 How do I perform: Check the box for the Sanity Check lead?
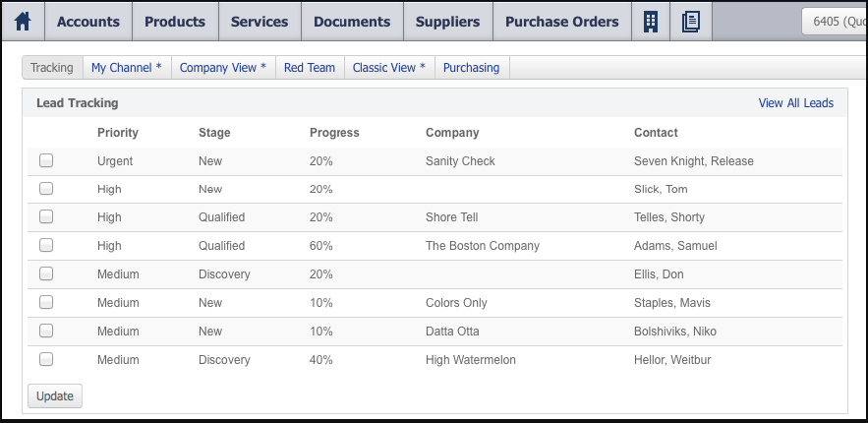coord(46,161)
